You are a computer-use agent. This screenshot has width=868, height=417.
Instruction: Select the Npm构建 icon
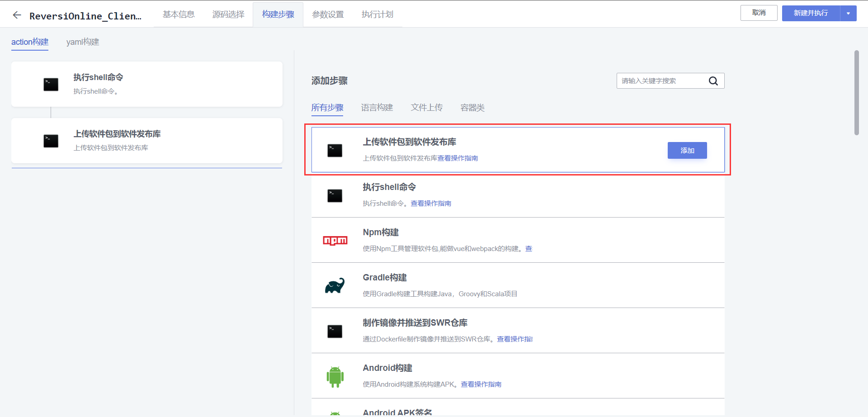[x=335, y=240]
